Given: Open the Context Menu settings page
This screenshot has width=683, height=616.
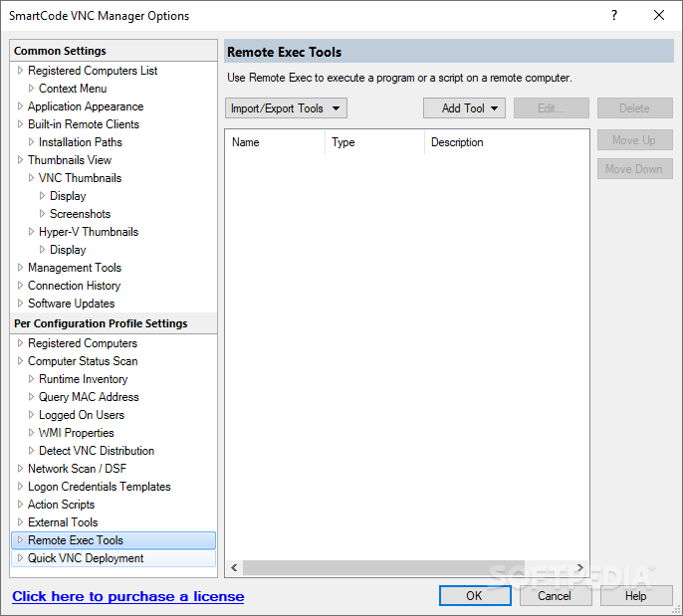Looking at the screenshot, I should [73, 89].
